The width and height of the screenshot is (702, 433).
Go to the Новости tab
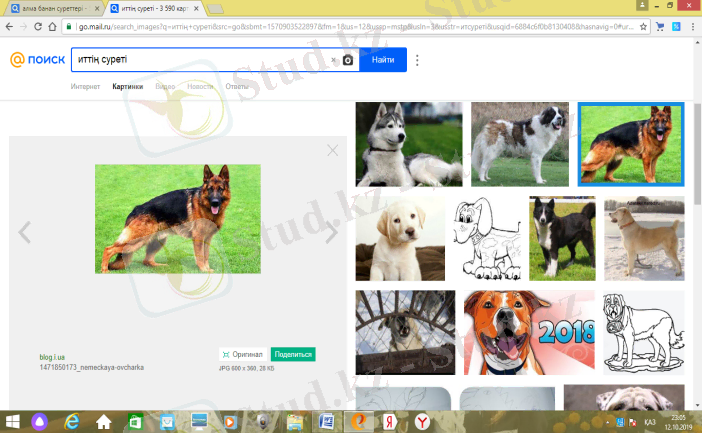tap(200, 86)
